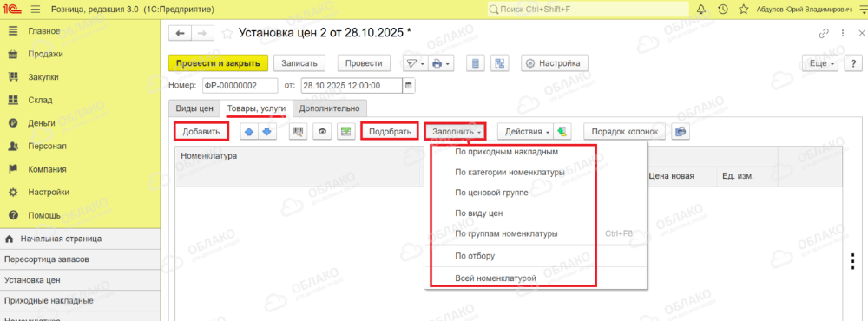The width and height of the screenshot is (868, 321).
Task: Switch to Виды цен tab
Action: [194, 108]
